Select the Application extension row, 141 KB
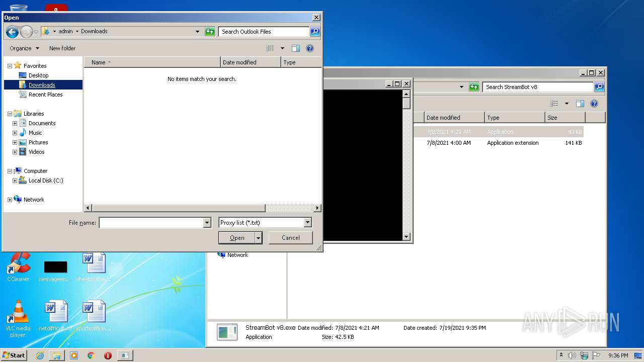The image size is (644, 362). click(499, 143)
